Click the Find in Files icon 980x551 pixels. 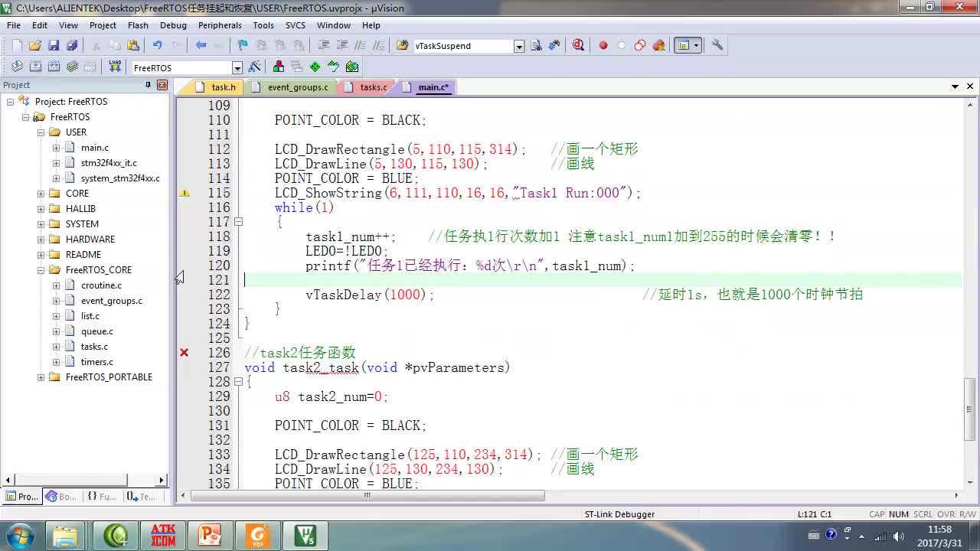coord(403,46)
